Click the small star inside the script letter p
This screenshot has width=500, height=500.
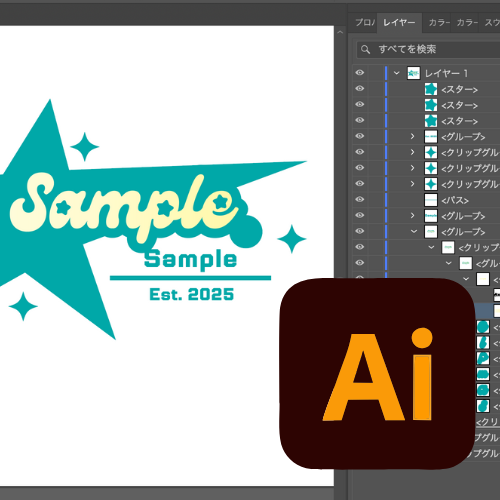coord(165,208)
